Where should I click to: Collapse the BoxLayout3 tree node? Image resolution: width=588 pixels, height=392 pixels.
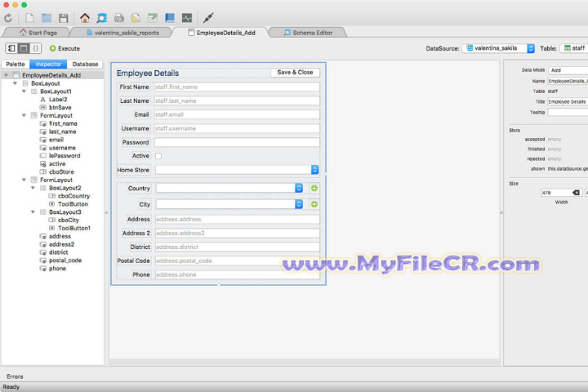(x=33, y=212)
